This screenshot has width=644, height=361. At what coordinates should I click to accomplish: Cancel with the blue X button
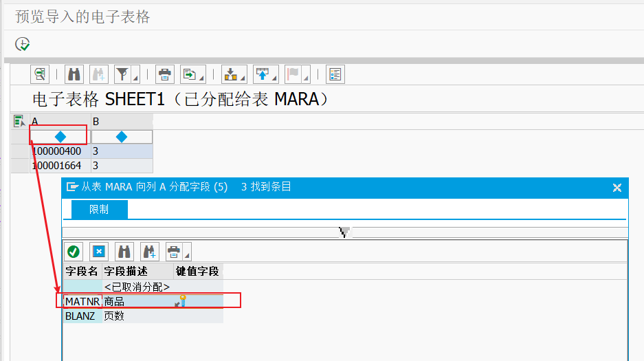click(x=99, y=252)
